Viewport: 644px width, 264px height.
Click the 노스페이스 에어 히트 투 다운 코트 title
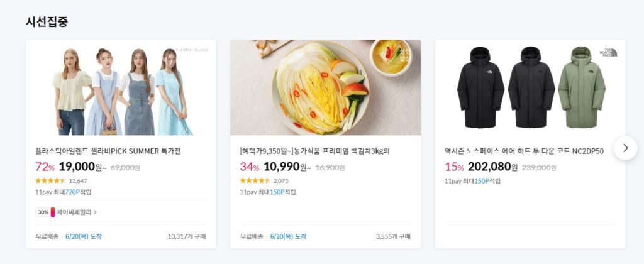click(523, 151)
